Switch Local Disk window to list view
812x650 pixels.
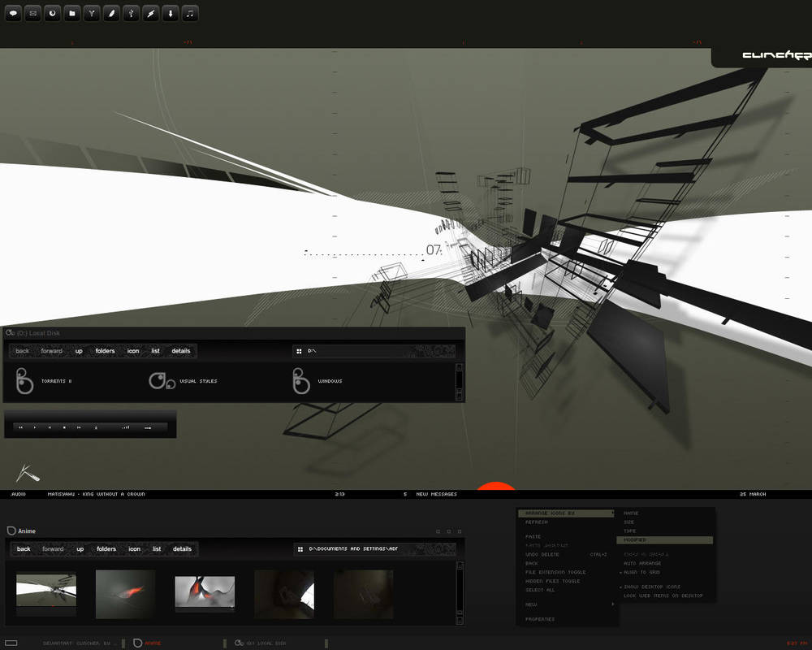[155, 351]
